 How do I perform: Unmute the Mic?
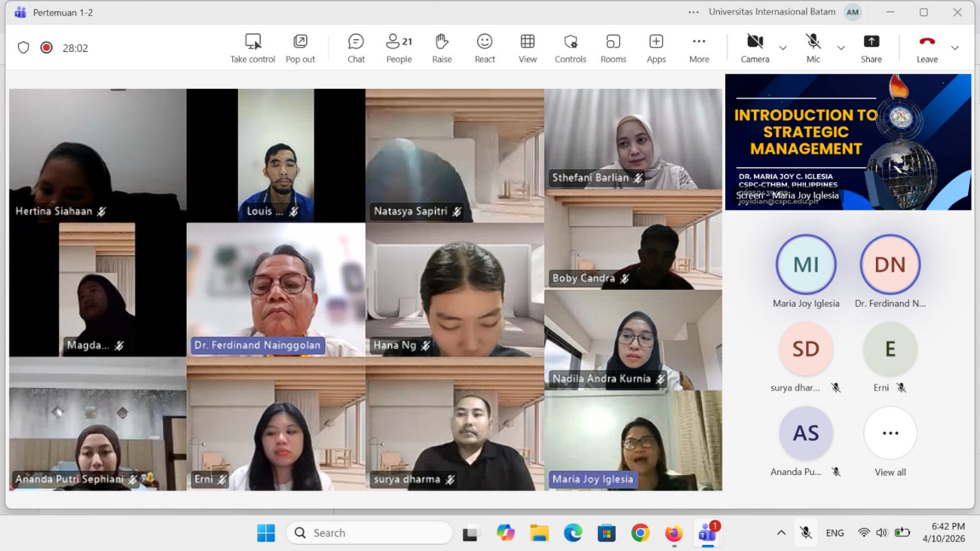click(x=813, y=48)
